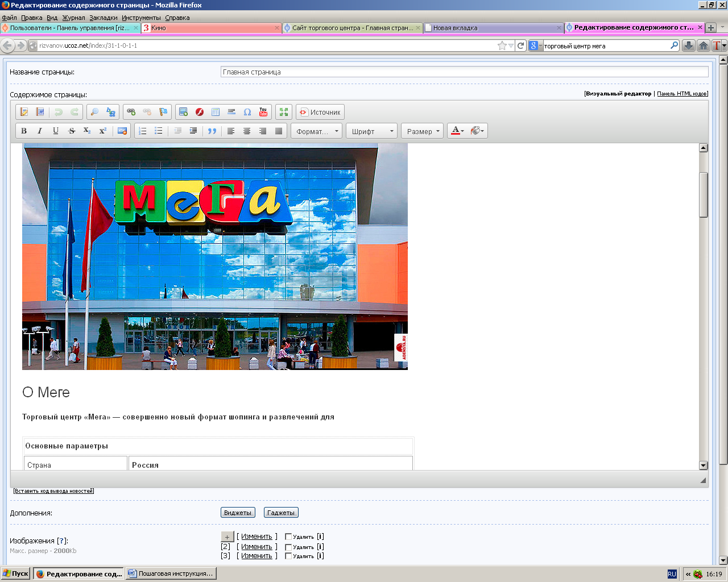
Task: Check the first image Удалить checkbox
Action: coord(288,537)
